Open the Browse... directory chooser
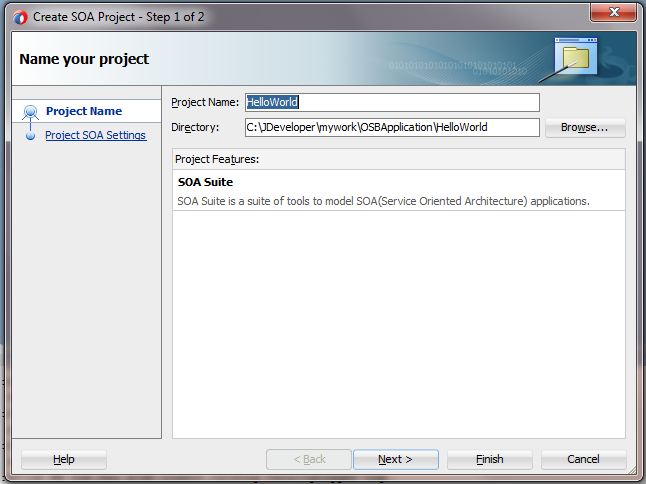 point(585,128)
